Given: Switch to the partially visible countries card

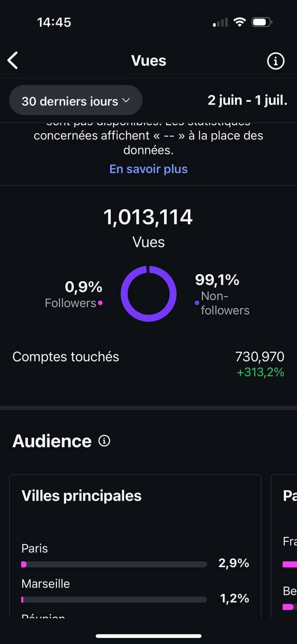Looking at the screenshot, I should 284,546.
